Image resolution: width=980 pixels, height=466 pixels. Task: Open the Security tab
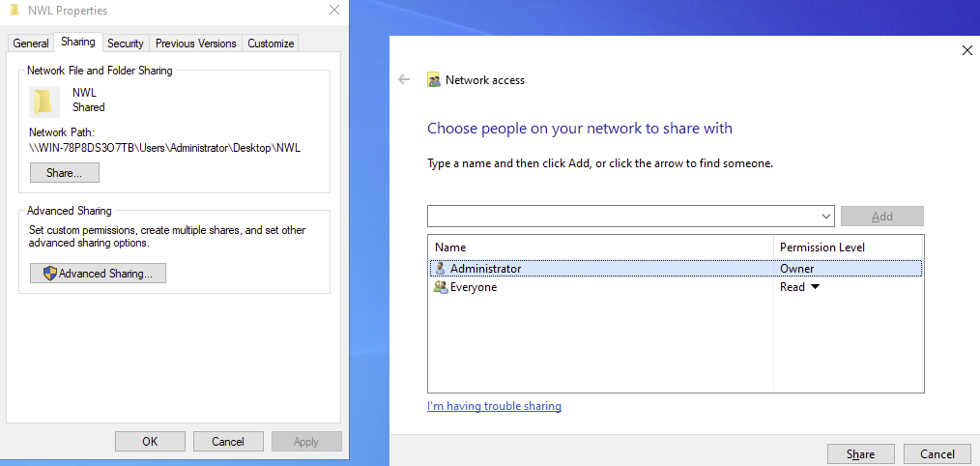[x=126, y=44]
